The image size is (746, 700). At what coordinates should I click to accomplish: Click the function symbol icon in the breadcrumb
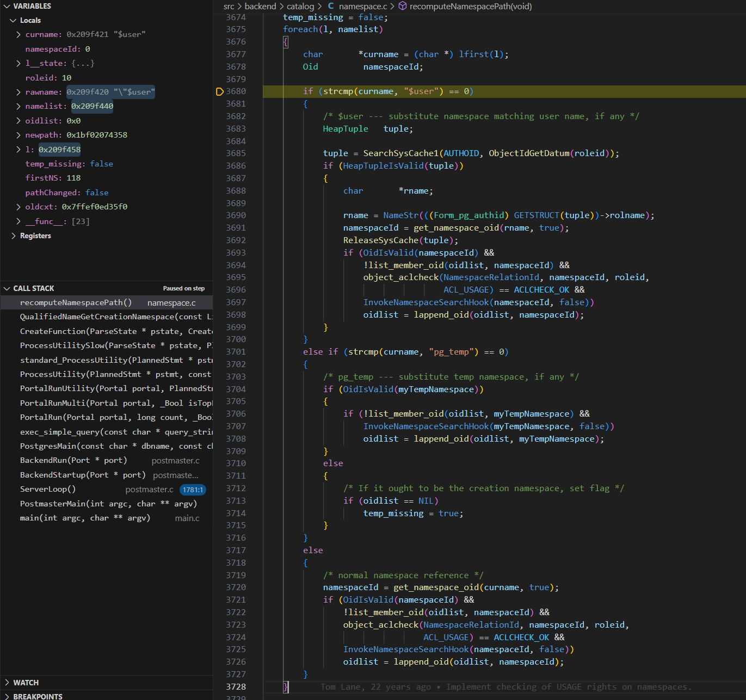point(403,7)
